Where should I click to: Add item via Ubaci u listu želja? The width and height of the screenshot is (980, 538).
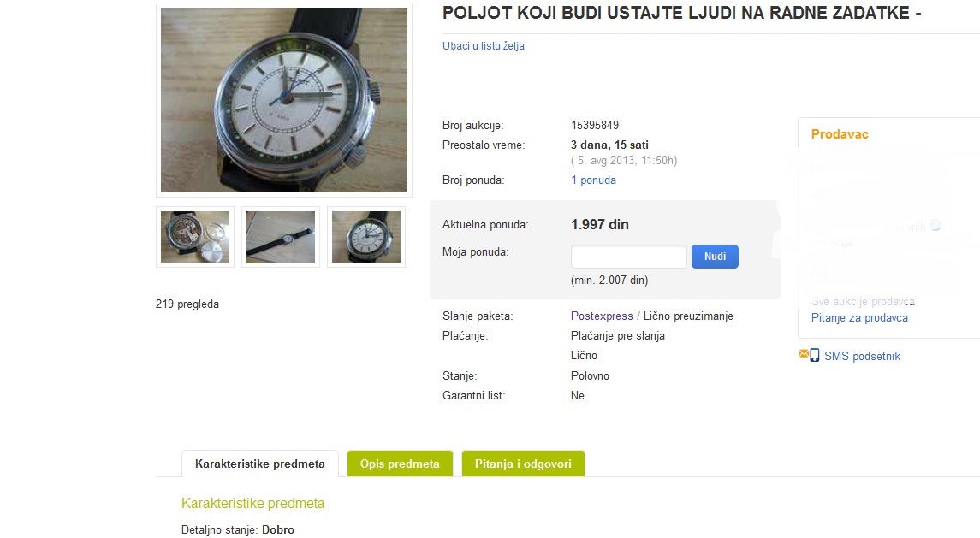coord(483,45)
